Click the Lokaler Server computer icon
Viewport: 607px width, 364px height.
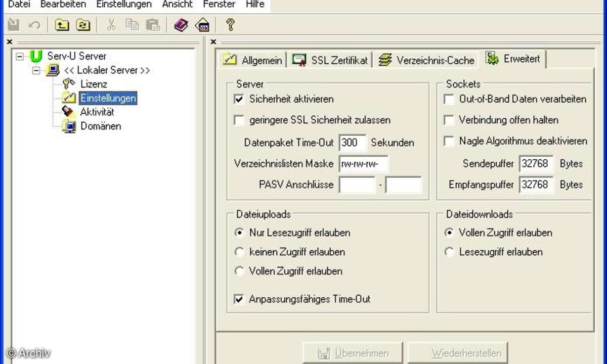click(53, 70)
